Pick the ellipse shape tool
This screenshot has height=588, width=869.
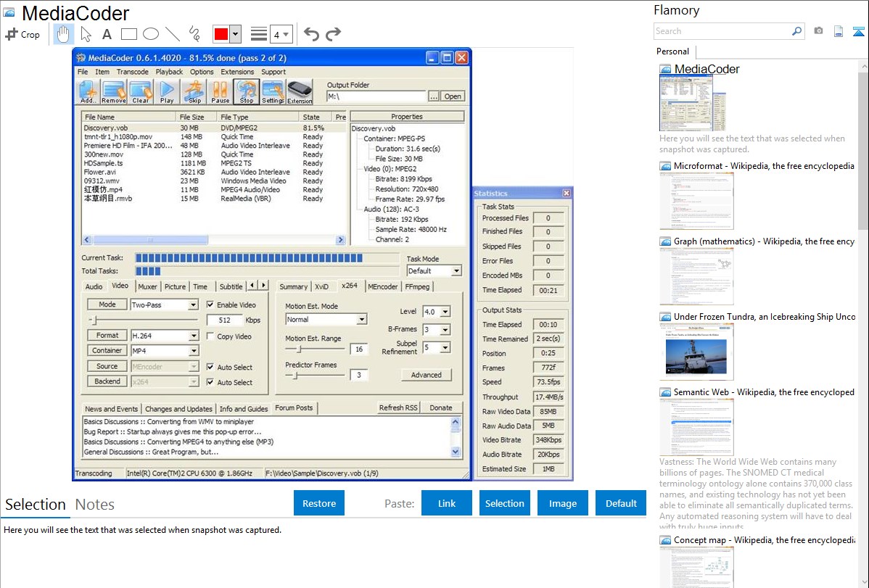[151, 34]
